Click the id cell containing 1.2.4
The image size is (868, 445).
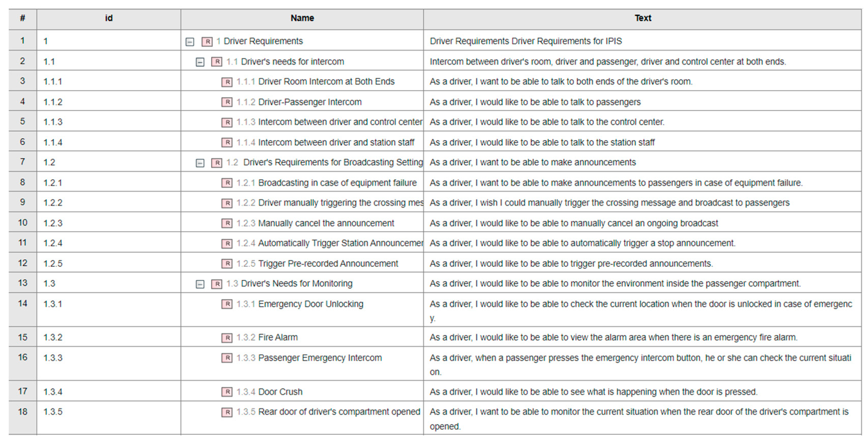point(53,243)
